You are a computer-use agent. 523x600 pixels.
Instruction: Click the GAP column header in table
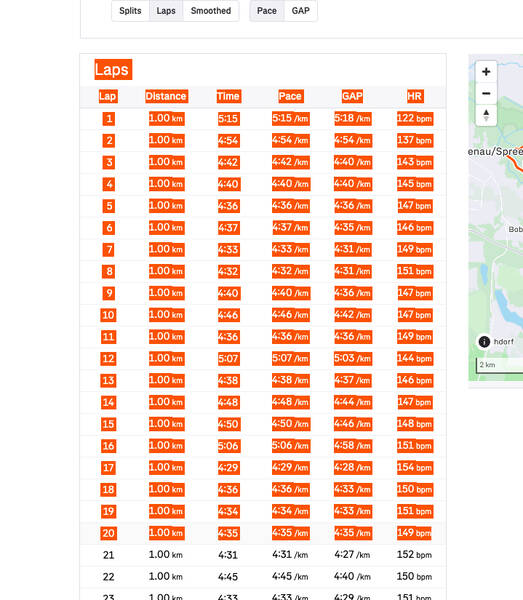[352, 96]
